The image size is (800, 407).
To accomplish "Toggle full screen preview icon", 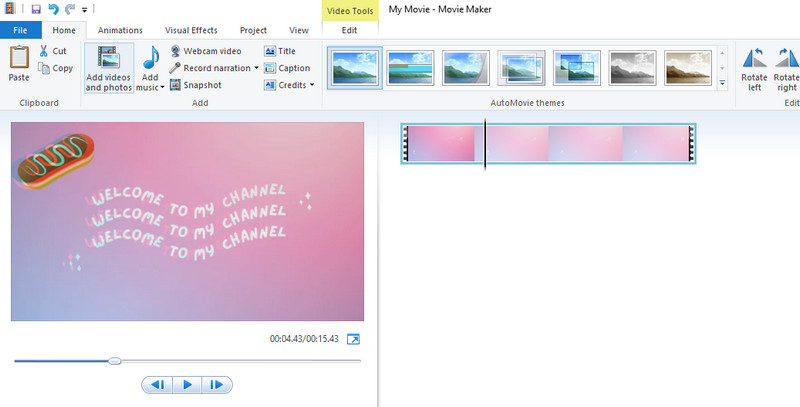I will pyautogui.click(x=353, y=340).
